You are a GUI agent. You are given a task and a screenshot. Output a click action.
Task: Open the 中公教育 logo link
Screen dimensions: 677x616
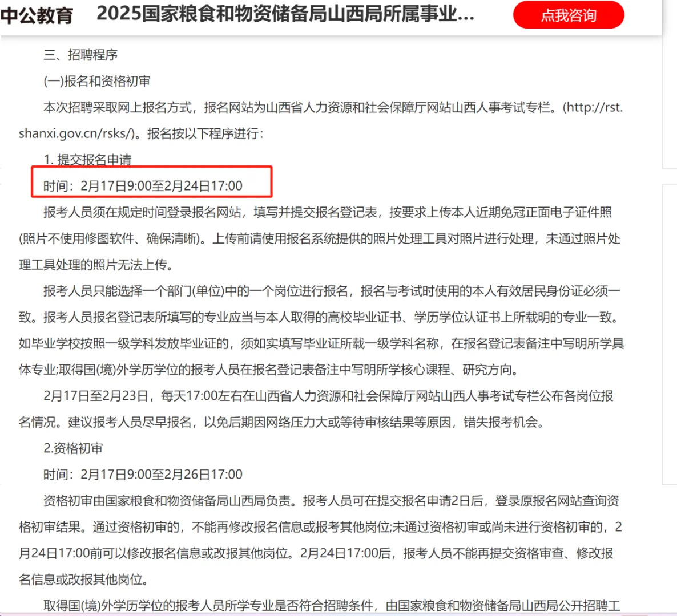[37, 15]
